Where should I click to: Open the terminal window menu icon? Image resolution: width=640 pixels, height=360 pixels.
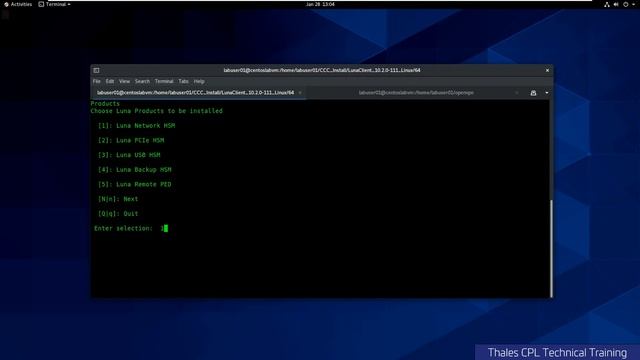pyautogui.click(x=96, y=70)
